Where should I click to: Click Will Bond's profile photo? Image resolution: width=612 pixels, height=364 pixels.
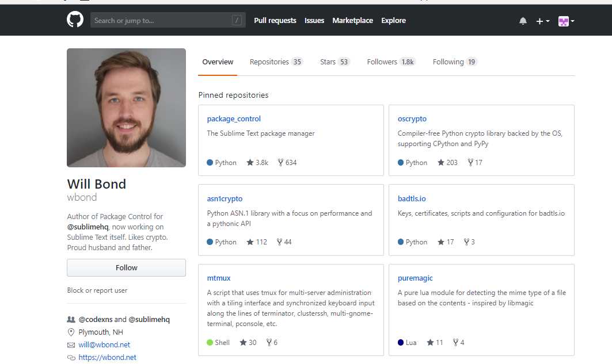[x=126, y=108]
